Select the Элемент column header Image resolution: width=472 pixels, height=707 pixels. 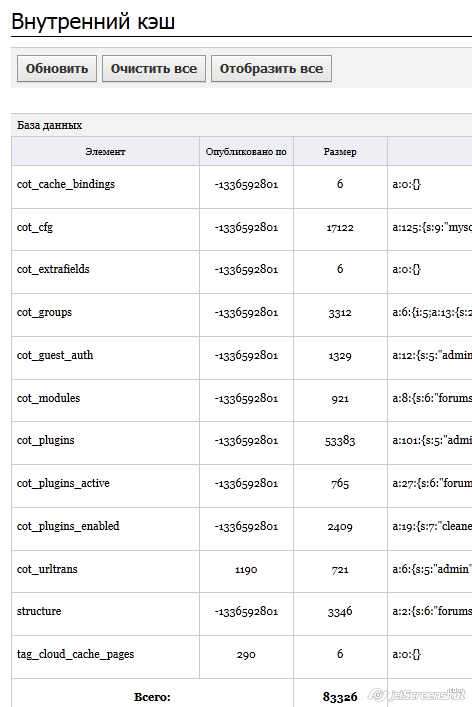105,152
